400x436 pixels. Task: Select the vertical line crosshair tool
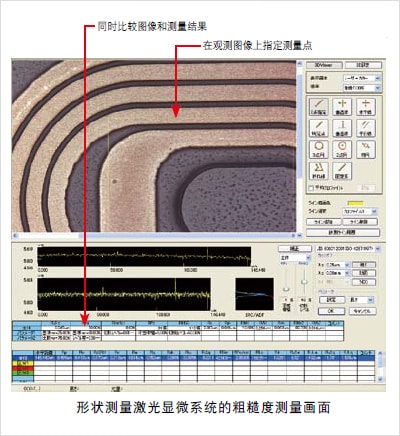tap(342, 107)
